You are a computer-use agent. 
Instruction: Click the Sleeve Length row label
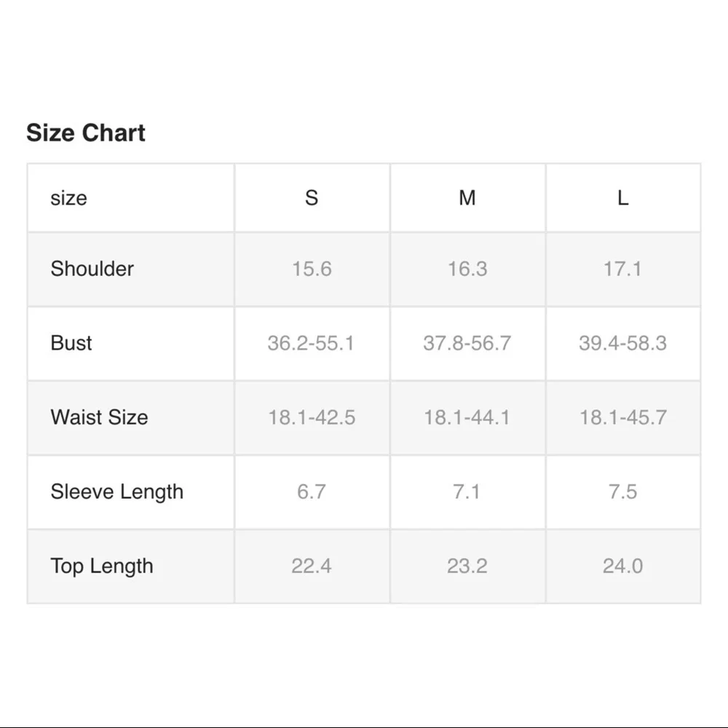tap(116, 491)
